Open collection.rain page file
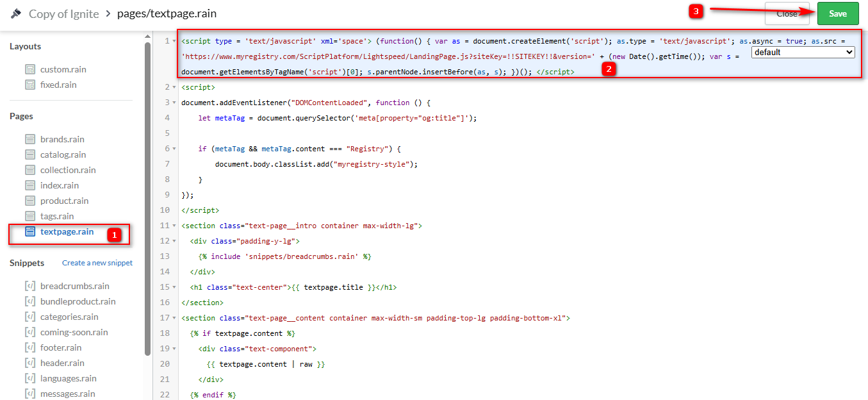The width and height of the screenshot is (868, 400). 68,170
